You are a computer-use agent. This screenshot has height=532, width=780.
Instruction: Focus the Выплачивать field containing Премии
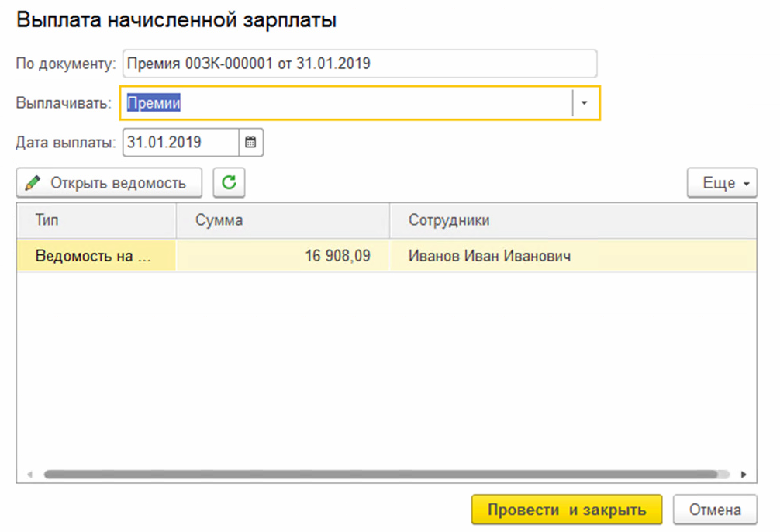pos(345,103)
